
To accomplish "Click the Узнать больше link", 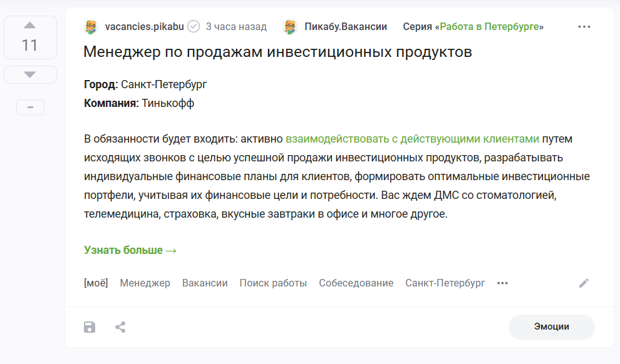I will (x=130, y=250).
